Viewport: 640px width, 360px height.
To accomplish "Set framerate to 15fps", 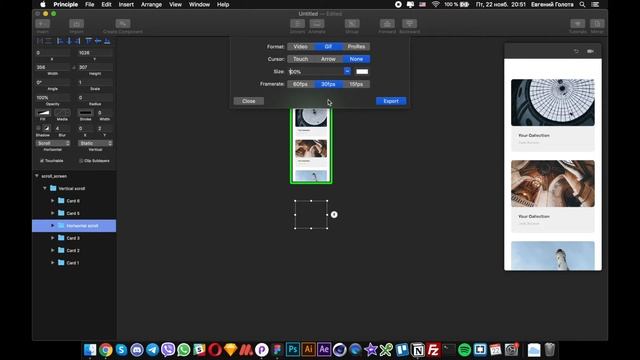I will (356, 84).
